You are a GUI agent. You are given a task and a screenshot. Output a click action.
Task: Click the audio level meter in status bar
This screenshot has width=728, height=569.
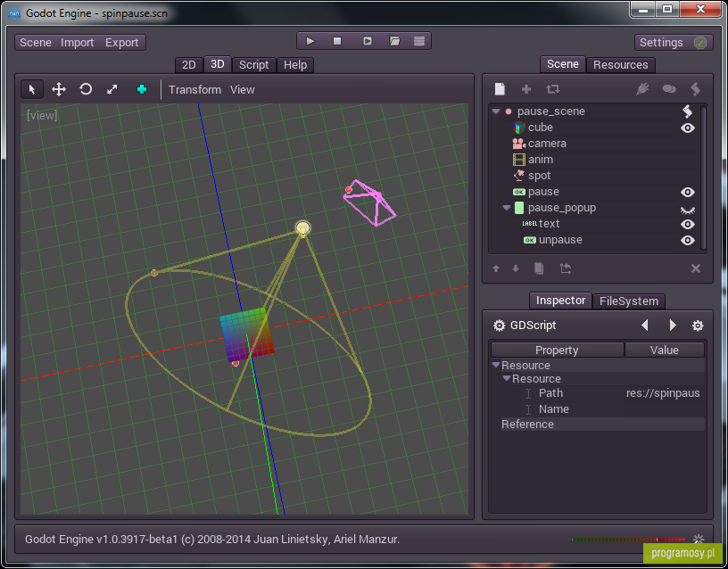click(x=629, y=540)
